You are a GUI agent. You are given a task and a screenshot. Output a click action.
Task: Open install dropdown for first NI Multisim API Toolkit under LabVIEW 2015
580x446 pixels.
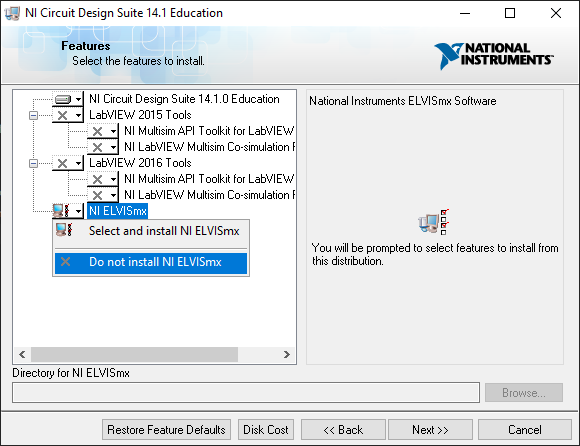(103, 131)
